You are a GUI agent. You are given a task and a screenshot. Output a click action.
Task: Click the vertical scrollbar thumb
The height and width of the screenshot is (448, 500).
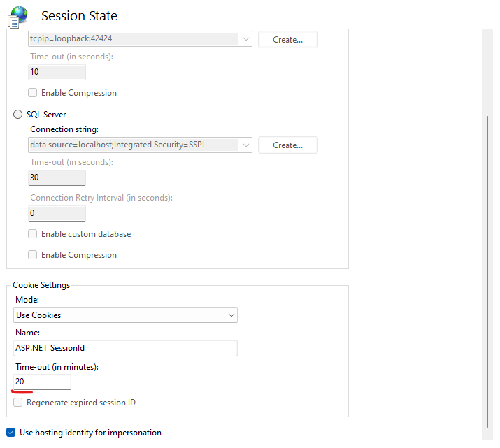(487, 272)
